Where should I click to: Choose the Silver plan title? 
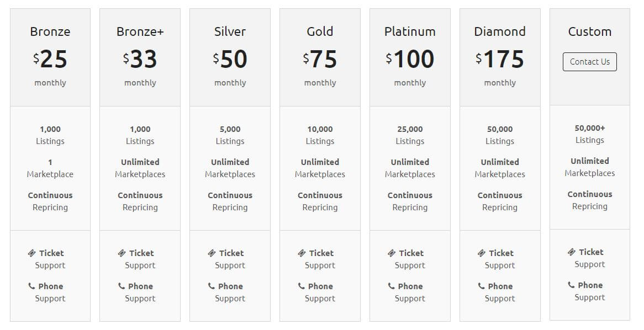coord(230,31)
